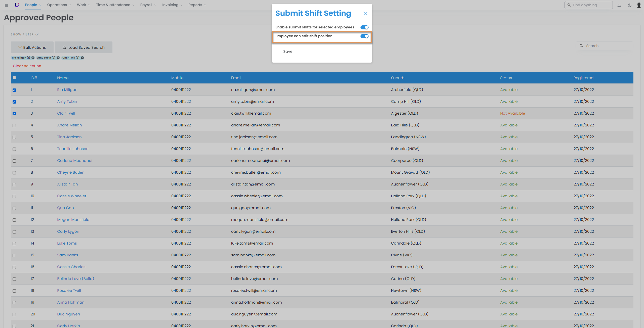Screen dimensions: 644x328
Task: Open the hamburger menu icon
Action: point(6,5)
